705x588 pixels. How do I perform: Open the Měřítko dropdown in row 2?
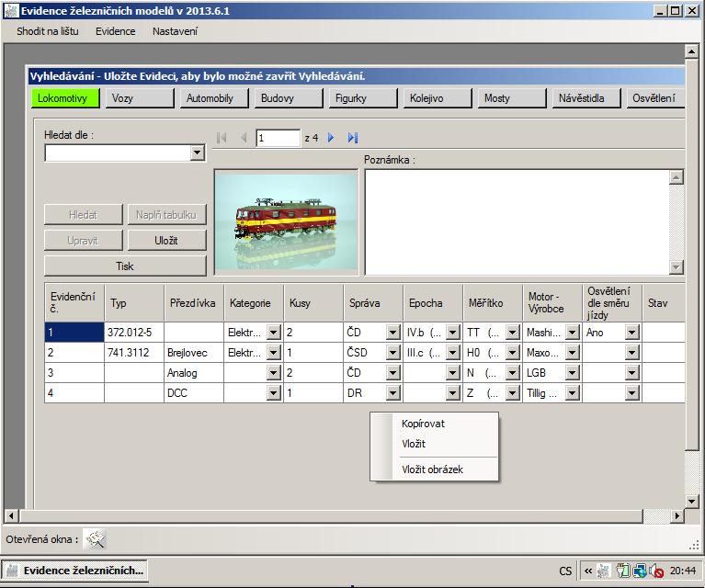click(512, 353)
